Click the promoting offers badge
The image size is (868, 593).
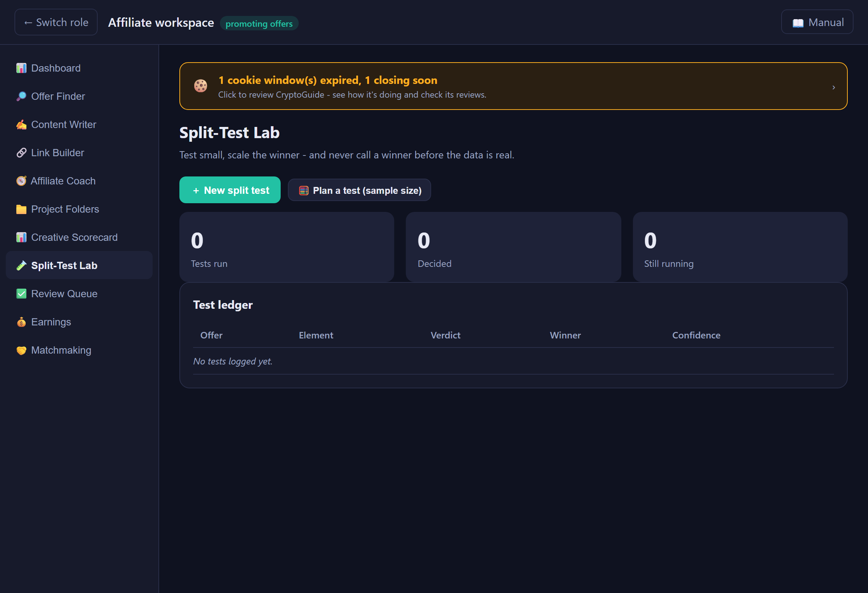click(259, 24)
